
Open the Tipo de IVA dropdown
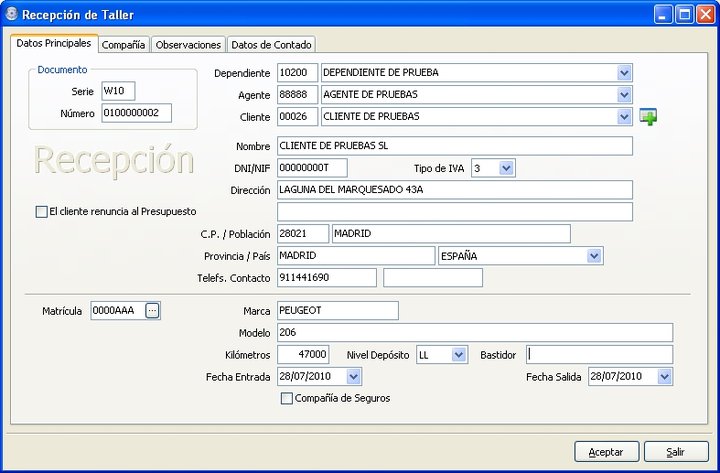pyautogui.click(x=506, y=168)
